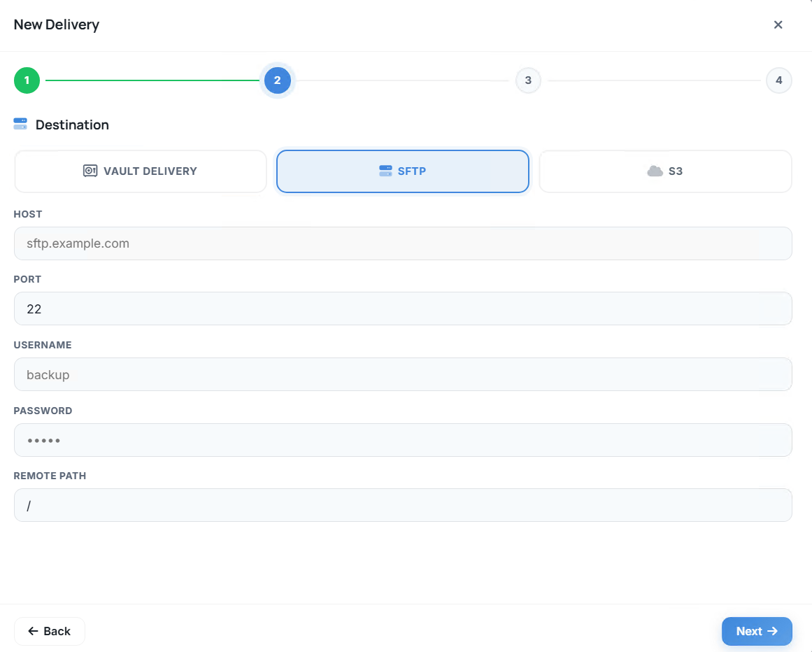The height and width of the screenshot is (652, 812).
Task: Select the S3 destination option
Action: click(x=665, y=171)
